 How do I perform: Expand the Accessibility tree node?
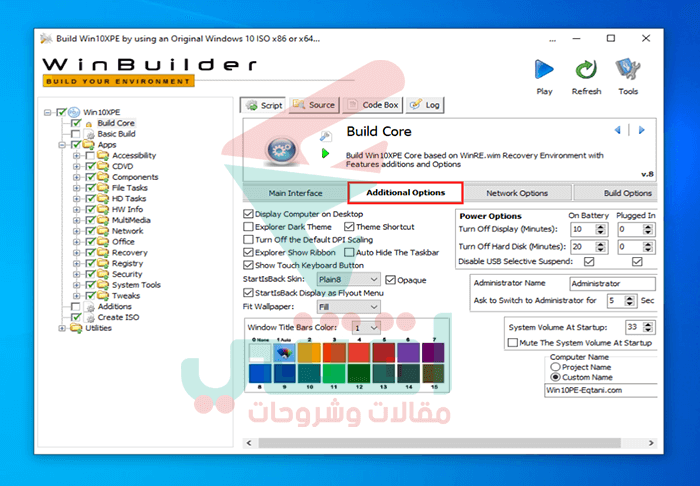(76, 155)
